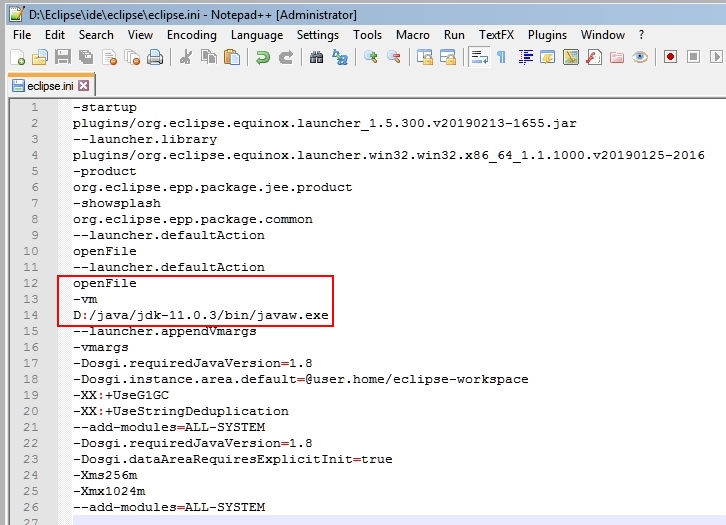726x525 pixels.
Task: Click the New file toolbar icon
Action: click(x=18, y=58)
